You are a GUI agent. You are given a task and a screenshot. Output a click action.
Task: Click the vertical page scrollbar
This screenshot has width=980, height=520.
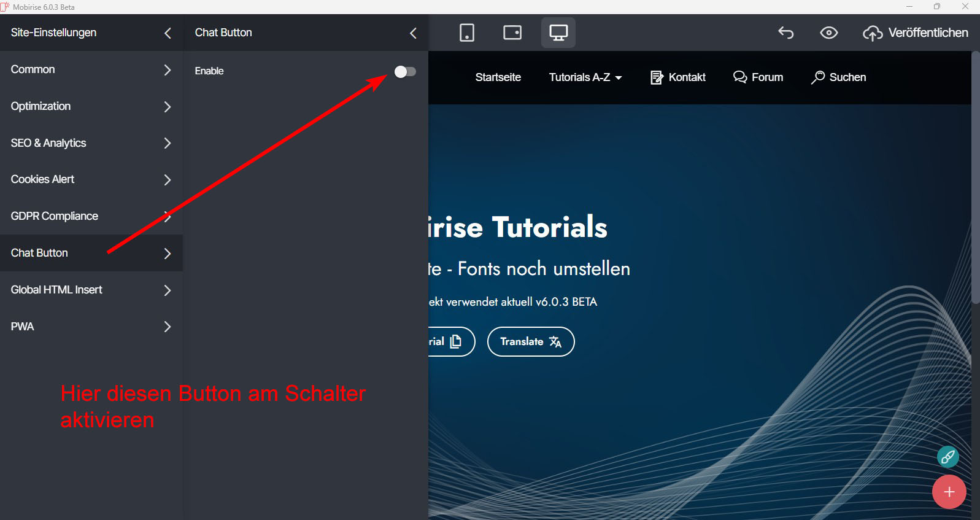(x=975, y=178)
